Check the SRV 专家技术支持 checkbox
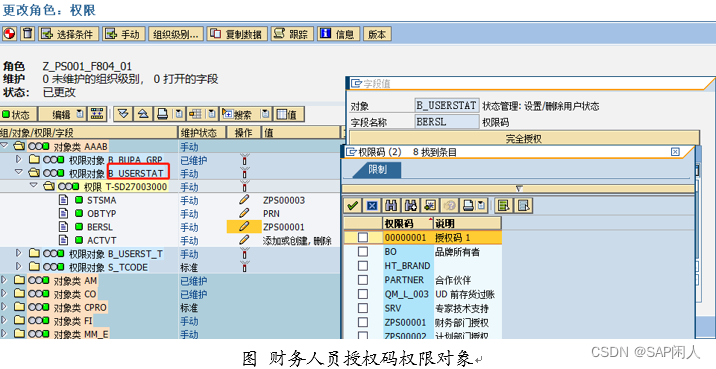716x369 pixels. coord(363,308)
